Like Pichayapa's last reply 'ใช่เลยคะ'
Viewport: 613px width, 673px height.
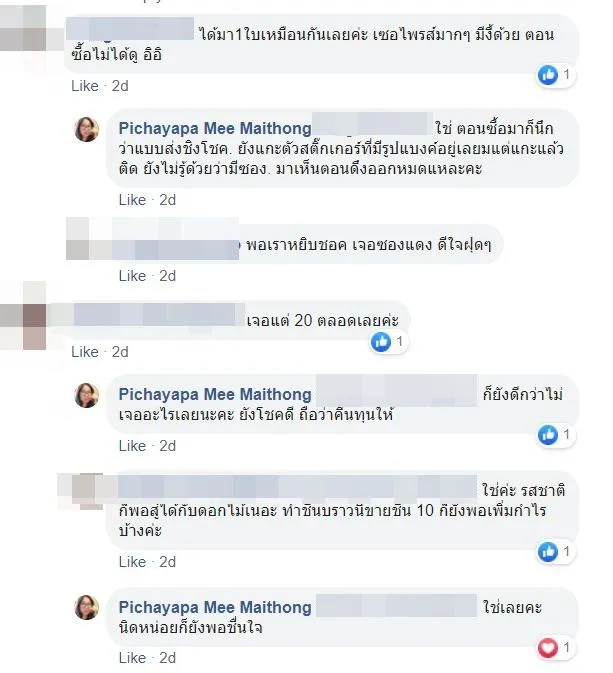(x=133, y=658)
